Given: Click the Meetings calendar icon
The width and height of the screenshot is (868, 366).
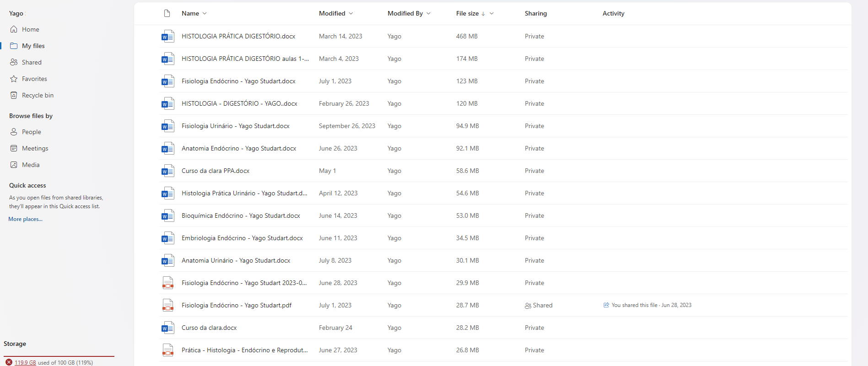Looking at the screenshot, I should [x=14, y=148].
